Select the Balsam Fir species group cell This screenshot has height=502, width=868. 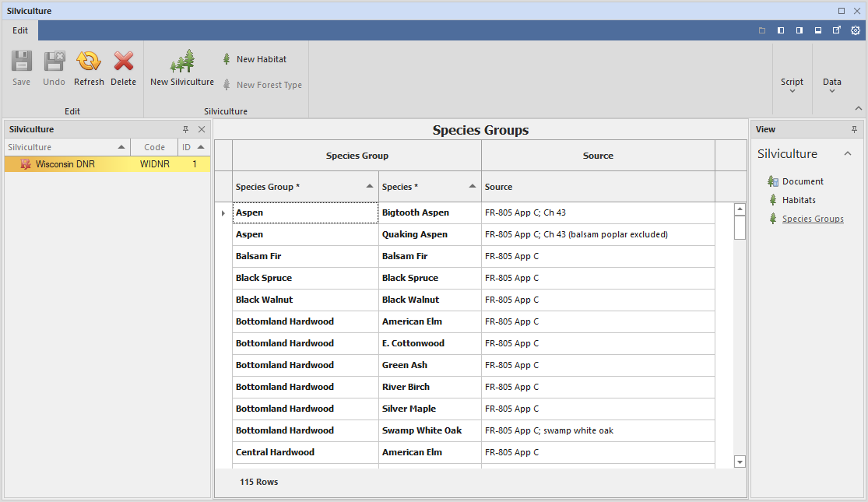(x=306, y=256)
